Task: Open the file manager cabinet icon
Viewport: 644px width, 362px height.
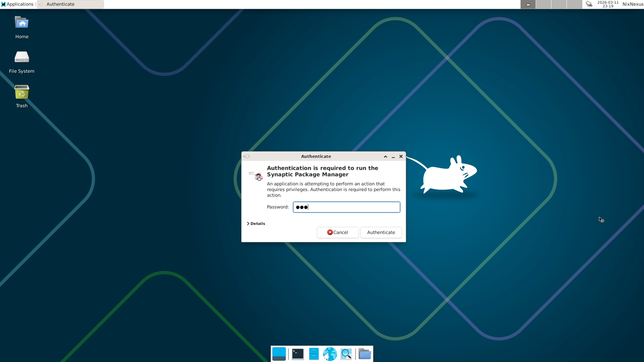Action: click(x=314, y=354)
